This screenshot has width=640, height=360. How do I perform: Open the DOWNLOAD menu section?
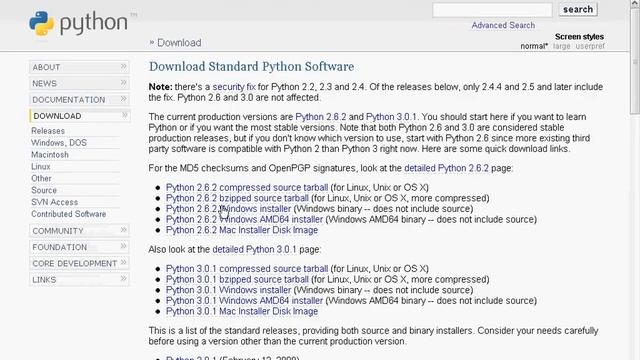pos(79,116)
